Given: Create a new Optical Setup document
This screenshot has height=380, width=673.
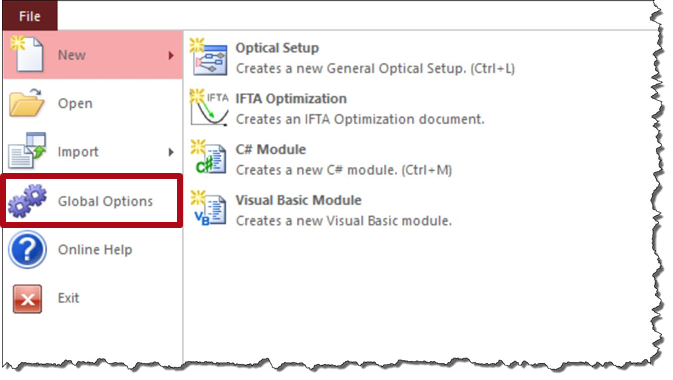Looking at the screenshot, I should pyautogui.click(x=352, y=58).
